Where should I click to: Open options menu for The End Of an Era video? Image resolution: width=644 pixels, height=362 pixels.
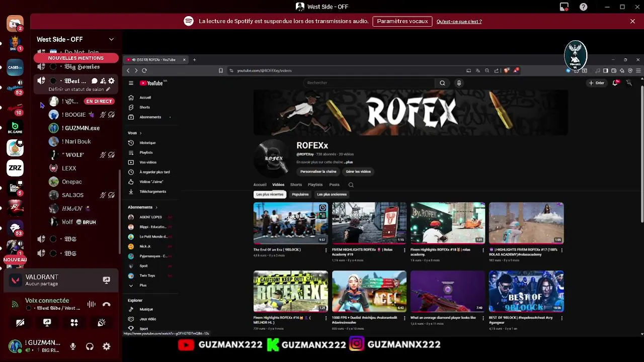[326, 250]
